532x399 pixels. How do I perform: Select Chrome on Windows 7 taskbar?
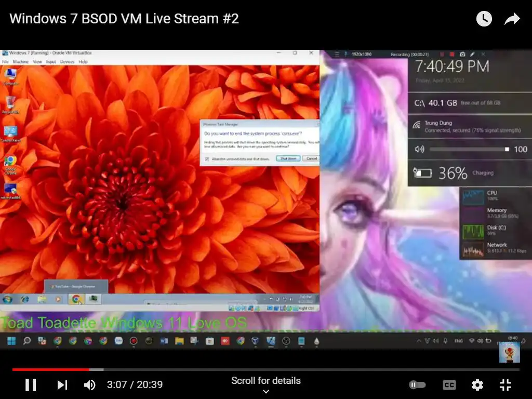pos(76,299)
